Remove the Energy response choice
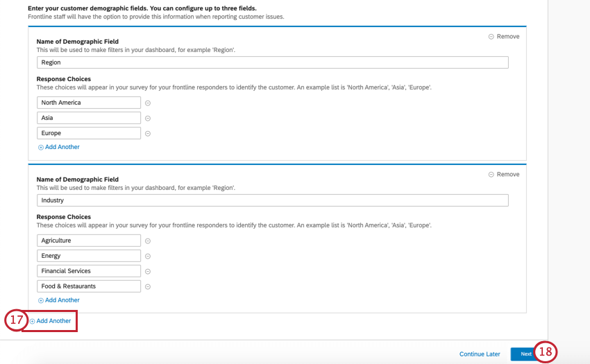This screenshot has height=364, width=590. pos(148,257)
